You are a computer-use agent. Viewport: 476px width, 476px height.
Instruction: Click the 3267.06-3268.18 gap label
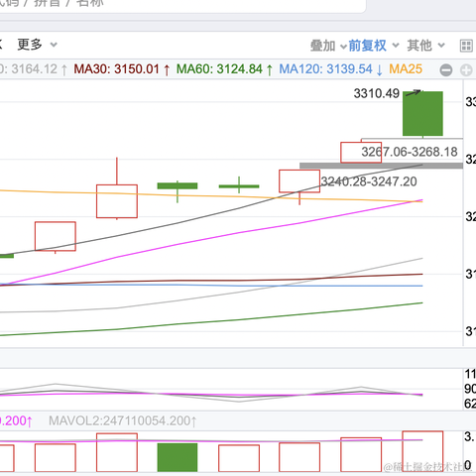click(x=410, y=152)
